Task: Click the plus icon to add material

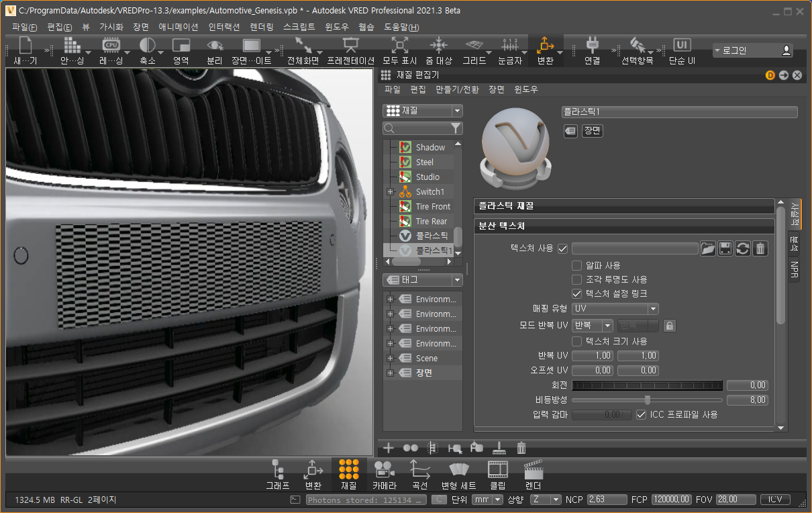Action: point(388,448)
